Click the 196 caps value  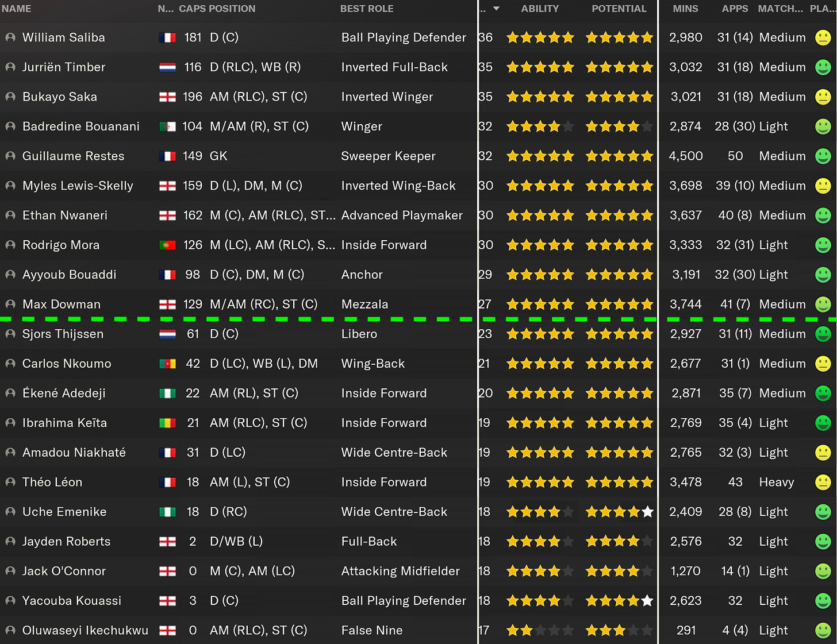pyautogui.click(x=193, y=97)
